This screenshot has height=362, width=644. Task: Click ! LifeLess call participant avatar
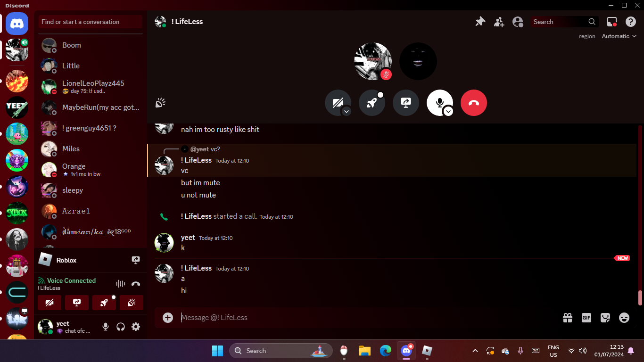click(373, 61)
